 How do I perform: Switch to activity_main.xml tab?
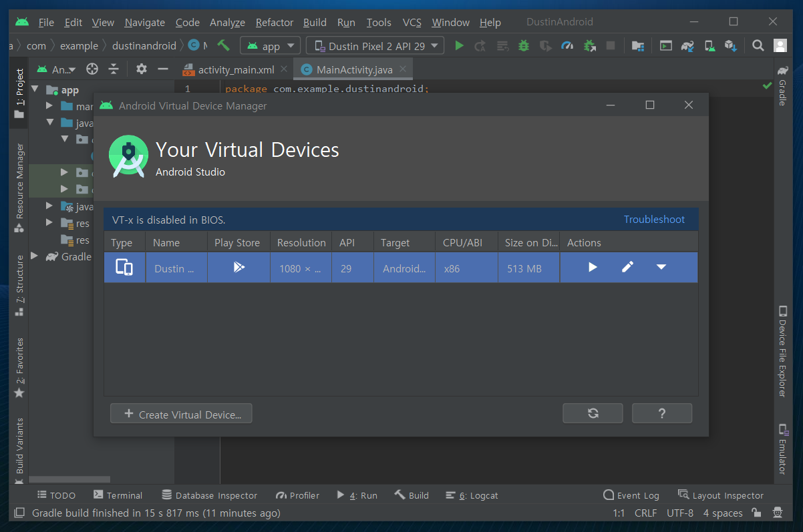pos(236,69)
